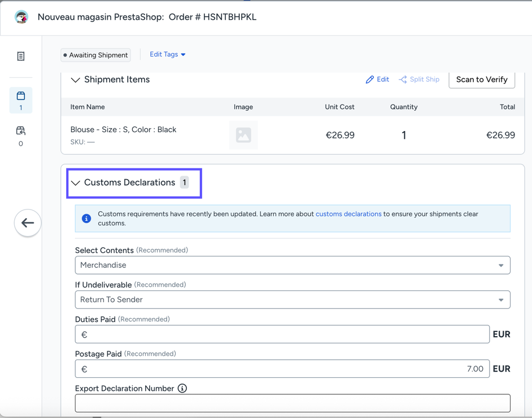Click into the Postage Paid field

(282, 369)
